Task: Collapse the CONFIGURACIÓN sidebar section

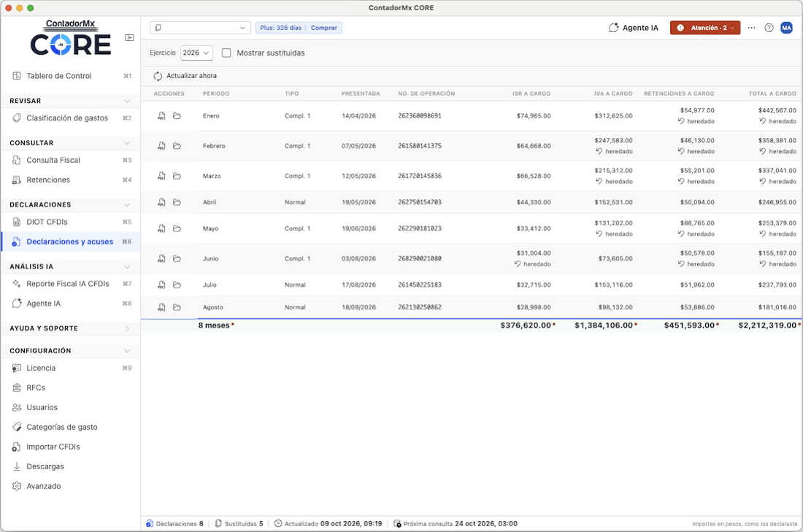Action: [x=127, y=351]
